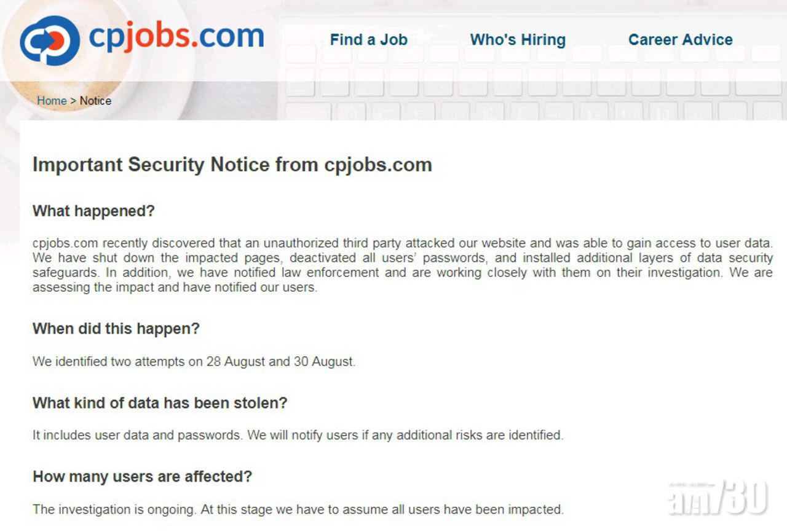Viewport: 787px width, 532px height.
Task: Click the cpjobs.com logo text
Action: click(176, 36)
